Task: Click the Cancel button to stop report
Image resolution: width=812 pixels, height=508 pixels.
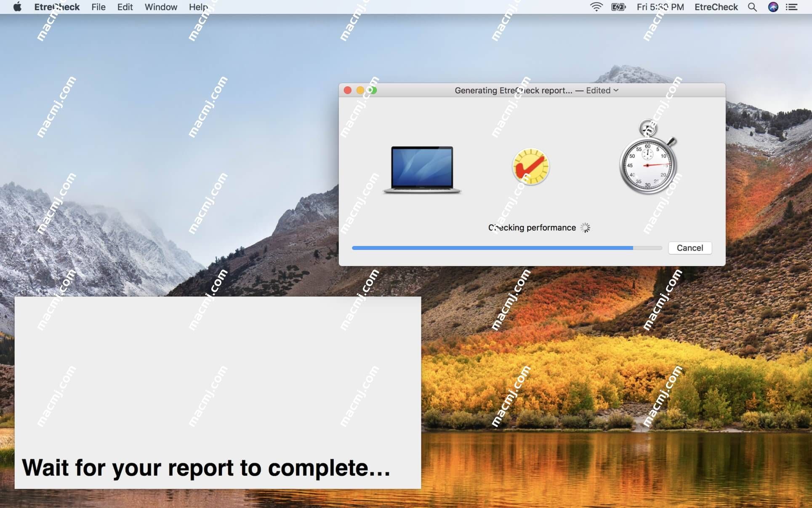Action: click(x=690, y=248)
